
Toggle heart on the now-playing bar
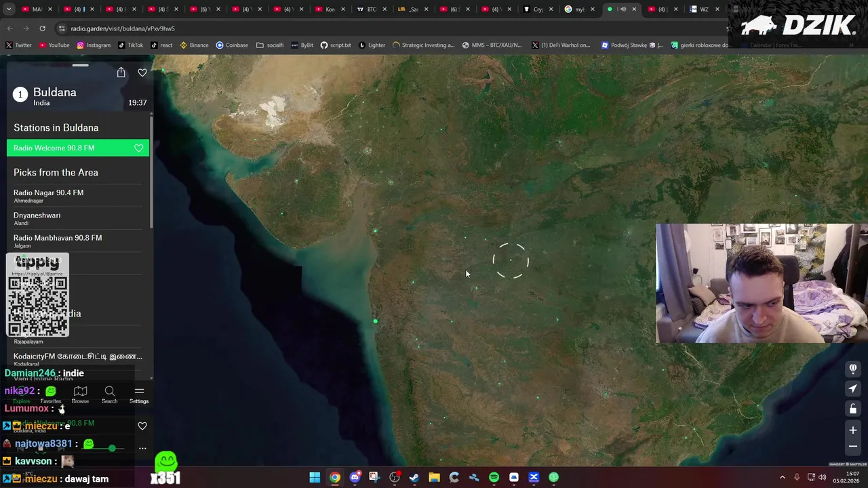point(142,426)
